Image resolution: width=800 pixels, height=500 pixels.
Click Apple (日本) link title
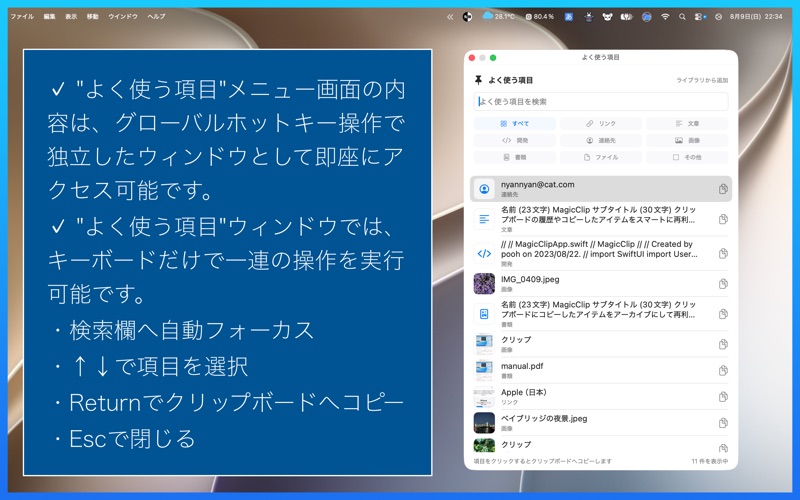tap(523, 392)
